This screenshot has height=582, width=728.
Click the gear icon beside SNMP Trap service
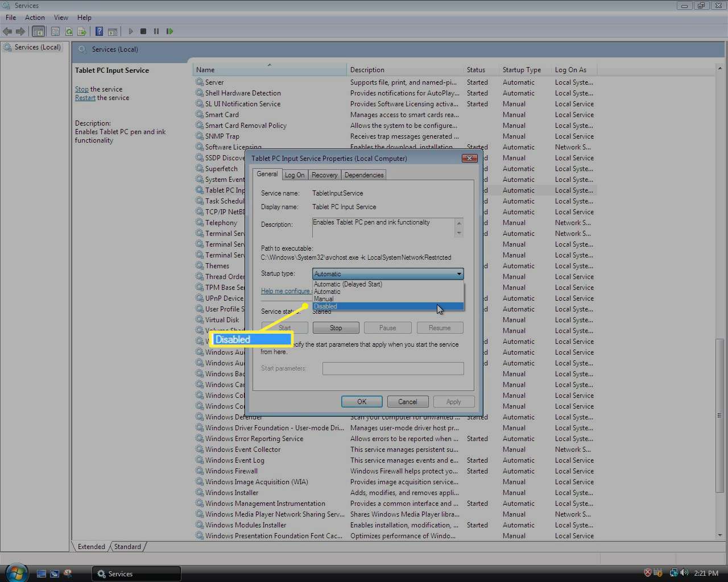(x=200, y=136)
